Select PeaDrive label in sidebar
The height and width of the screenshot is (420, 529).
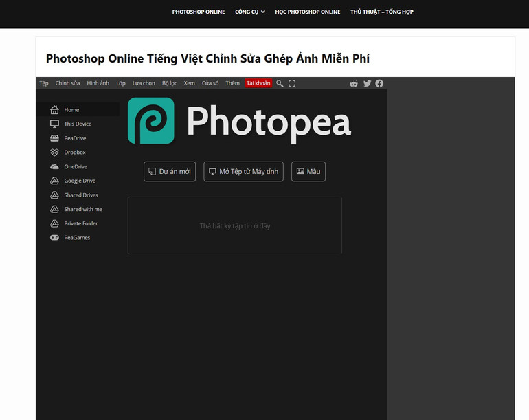point(76,138)
